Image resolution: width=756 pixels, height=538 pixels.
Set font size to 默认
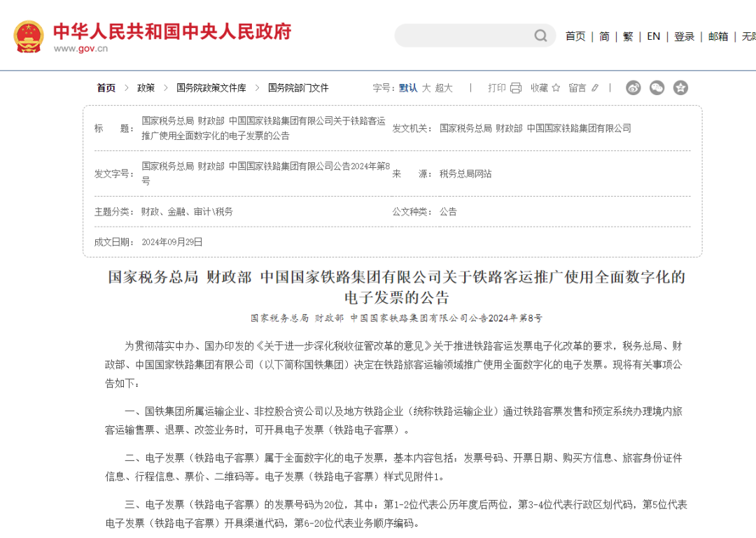(x=408, y=88)
